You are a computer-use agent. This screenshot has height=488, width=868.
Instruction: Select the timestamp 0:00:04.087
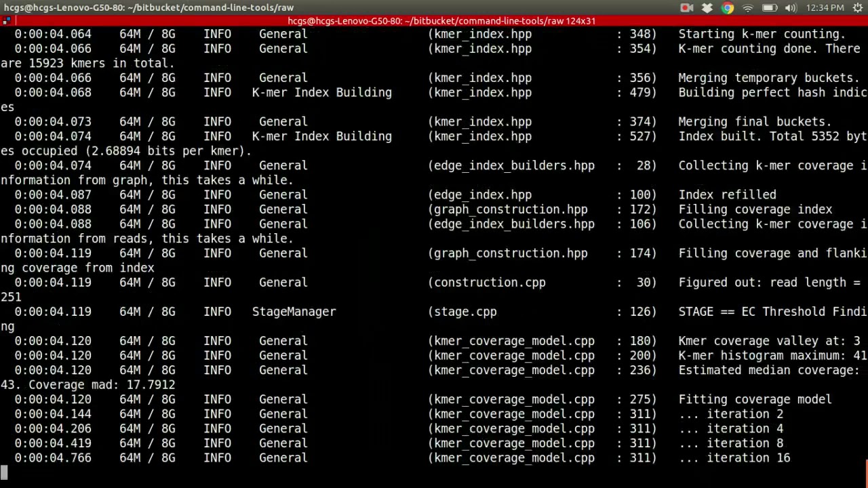click(x=53, y=195)
